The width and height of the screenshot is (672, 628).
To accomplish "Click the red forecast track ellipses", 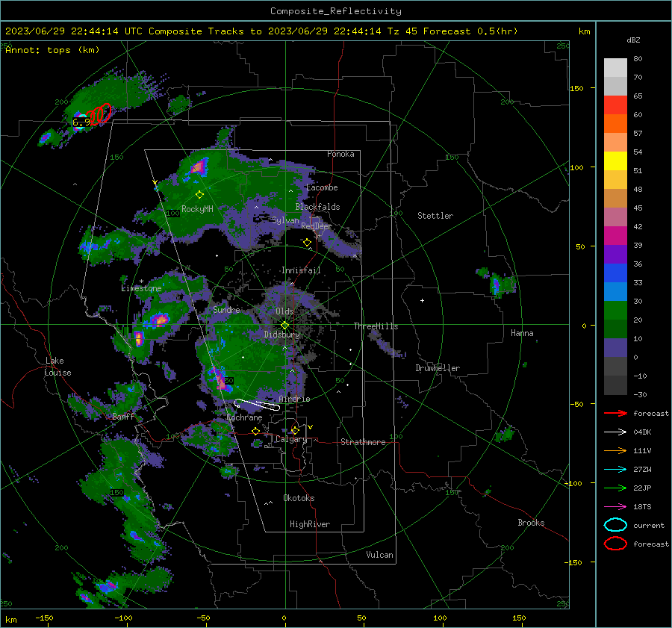I will 99,114.
